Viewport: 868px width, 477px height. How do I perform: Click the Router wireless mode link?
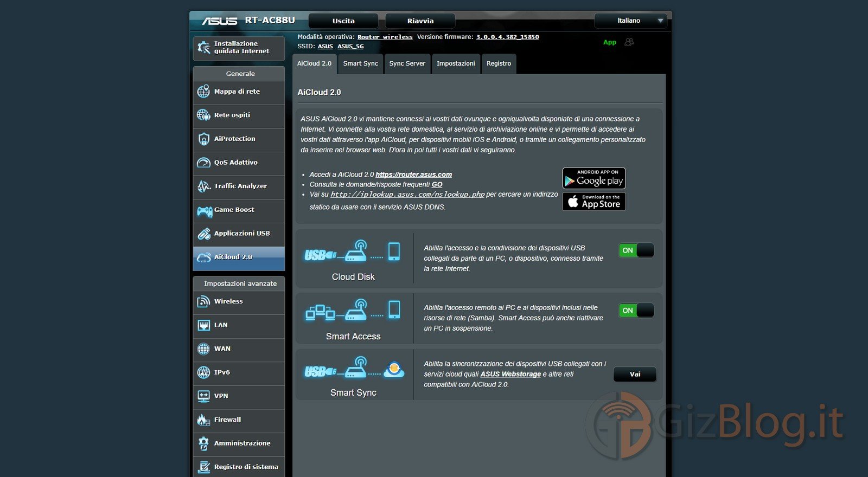(x=385, y=37)
